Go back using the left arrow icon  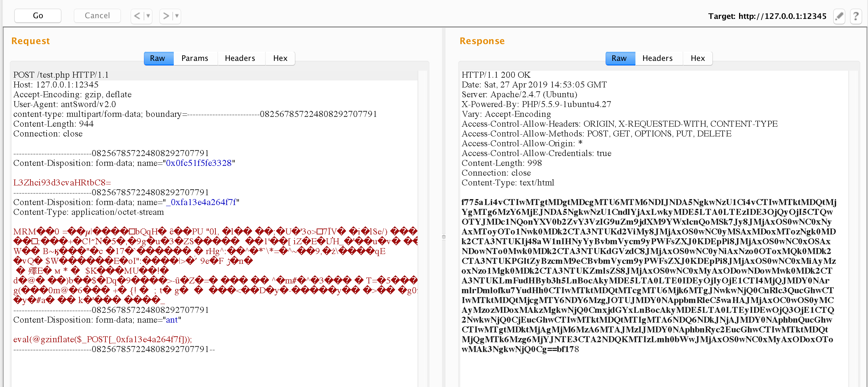click(x=136, y=16)
